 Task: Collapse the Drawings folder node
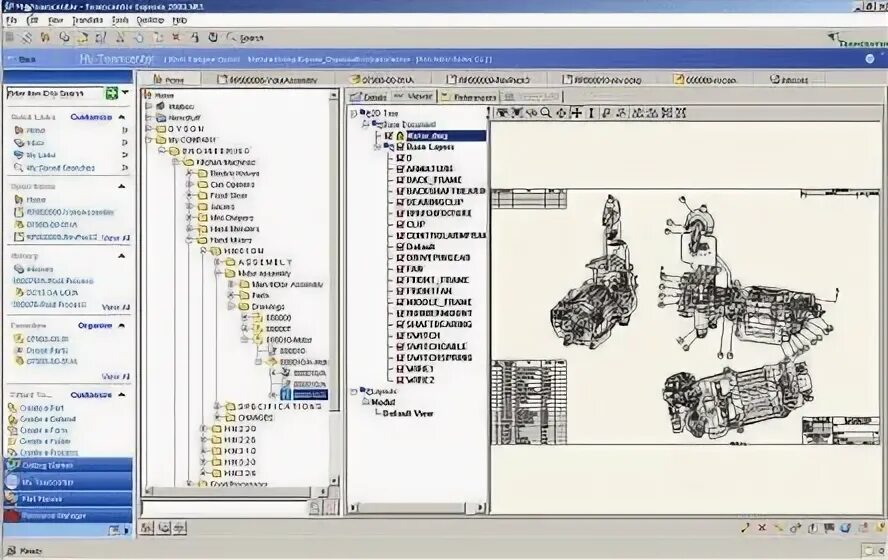pyautogui.click(x=231, y=306)
